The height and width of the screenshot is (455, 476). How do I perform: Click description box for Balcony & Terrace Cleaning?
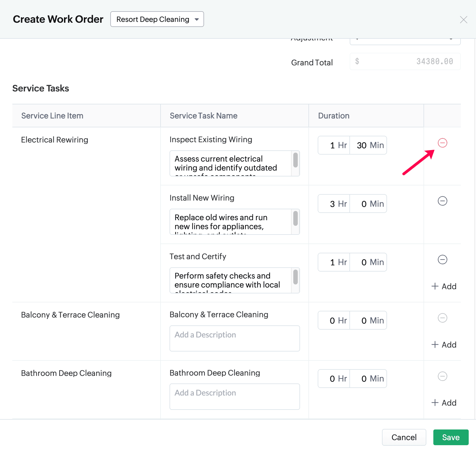pos(234,338)
